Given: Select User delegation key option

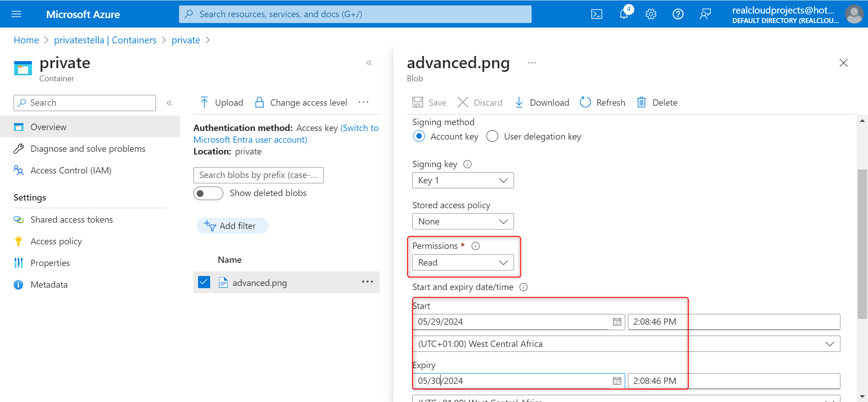Looking at the screenshot, I should pos(492,136).
